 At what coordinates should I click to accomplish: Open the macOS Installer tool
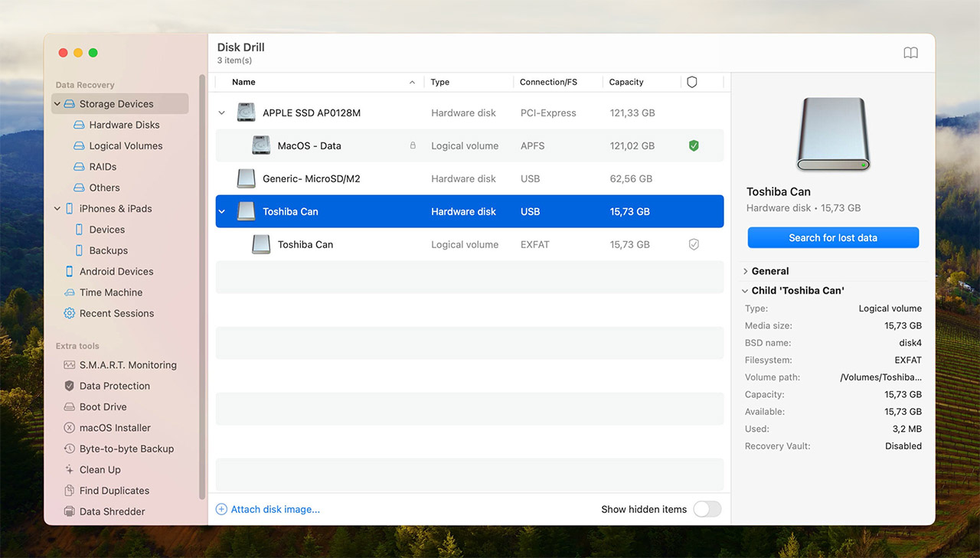click(114, 427)
